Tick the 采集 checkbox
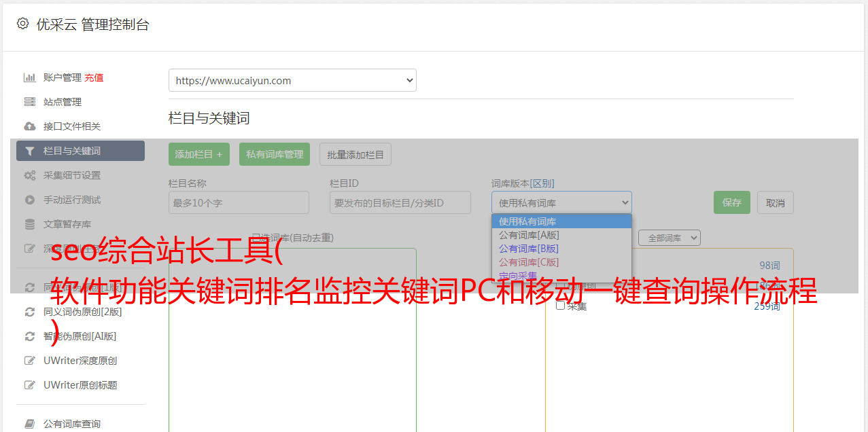This screenshot has height=432, width=868. tap(560, 306)
